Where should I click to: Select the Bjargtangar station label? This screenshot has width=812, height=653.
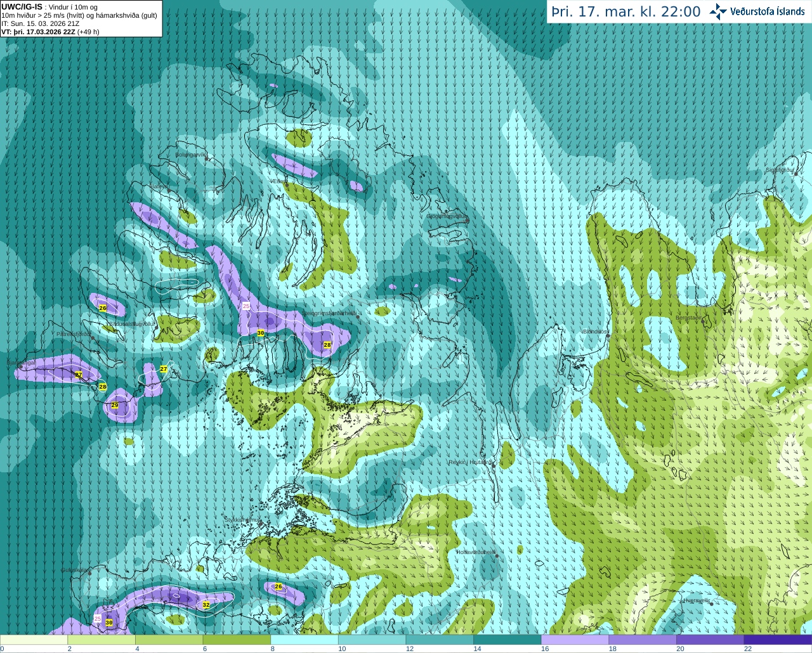coord(21,363)
